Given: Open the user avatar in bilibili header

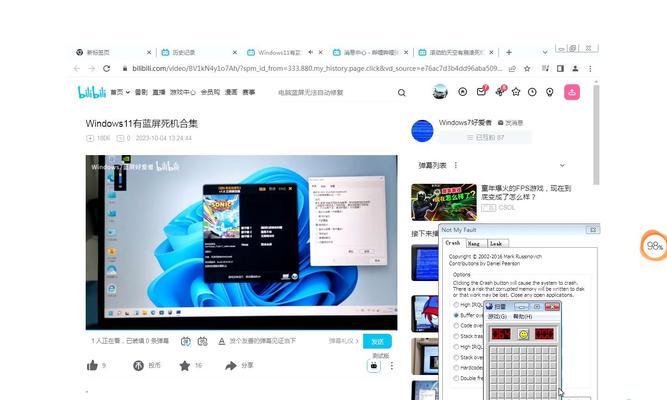Looking at the screenshot, I should point(440,91).
